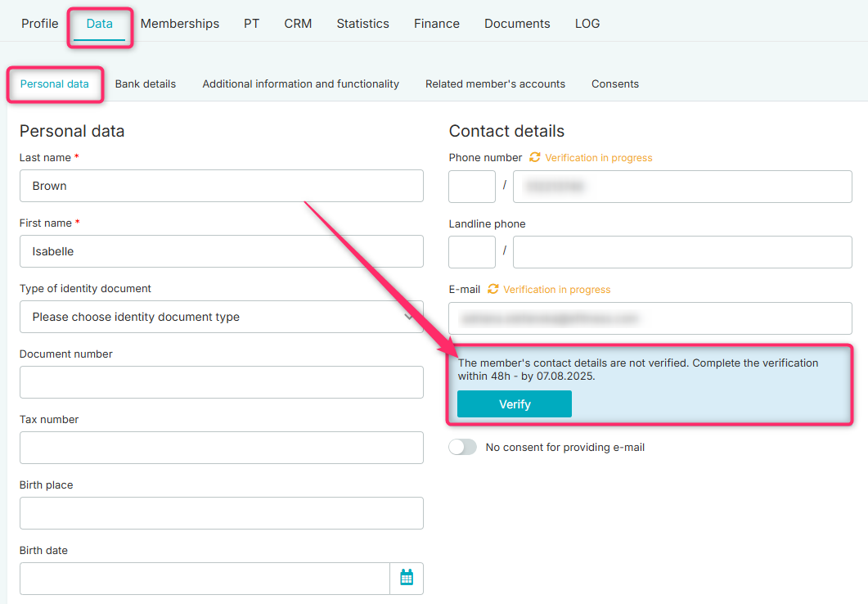Click the phone number verification refresh icon
Screen dimensions: 868x604
[x=535, y=157]
